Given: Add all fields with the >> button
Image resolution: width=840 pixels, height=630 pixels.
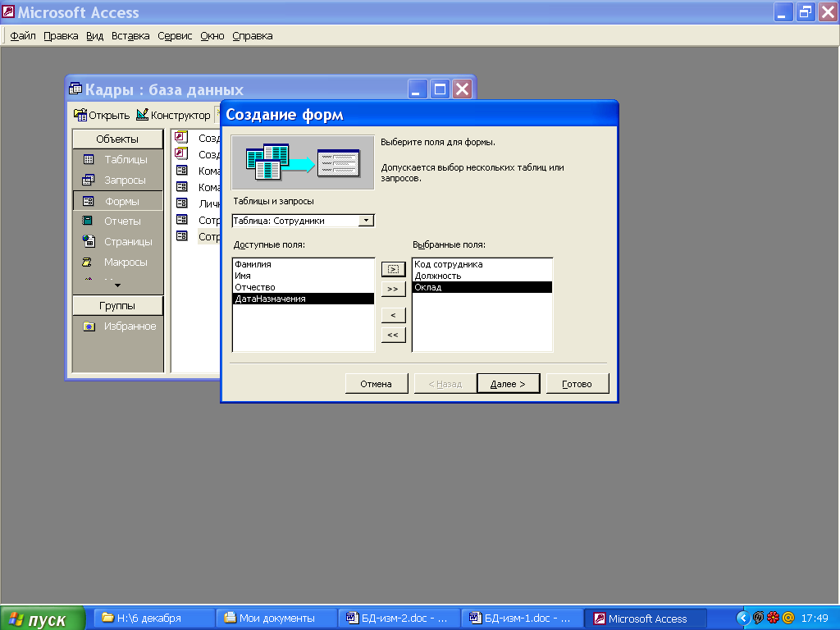Looking at the screenshot, I should (393, 289).
